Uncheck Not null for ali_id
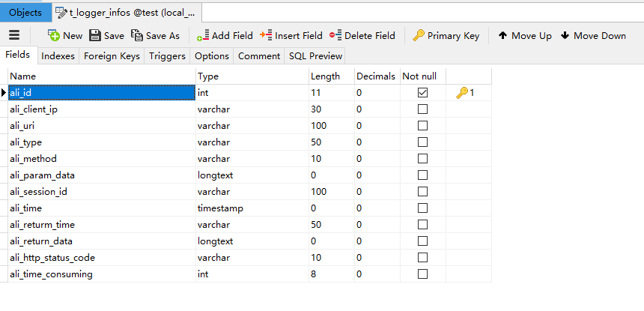The height and width of the screenshot is (311, 644). [422, 93]
